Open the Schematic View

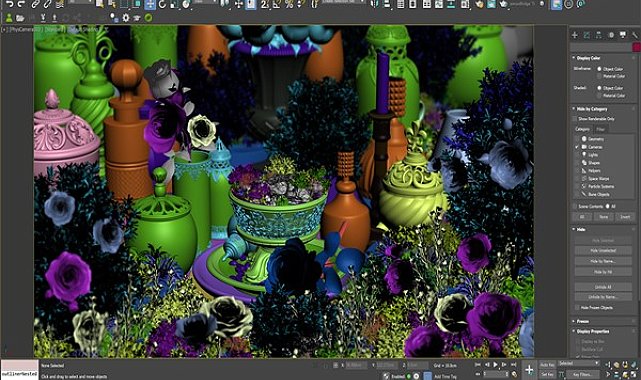tap(450, 4)
